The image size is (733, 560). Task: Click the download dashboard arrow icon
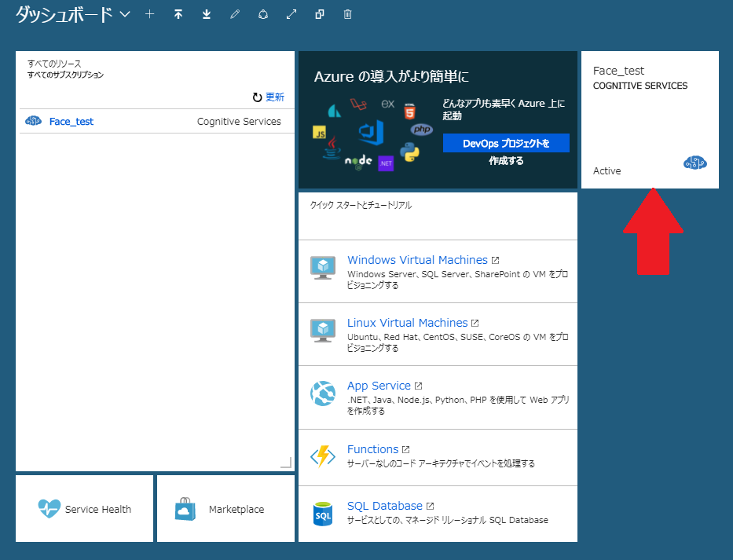[x=206, y=14]
